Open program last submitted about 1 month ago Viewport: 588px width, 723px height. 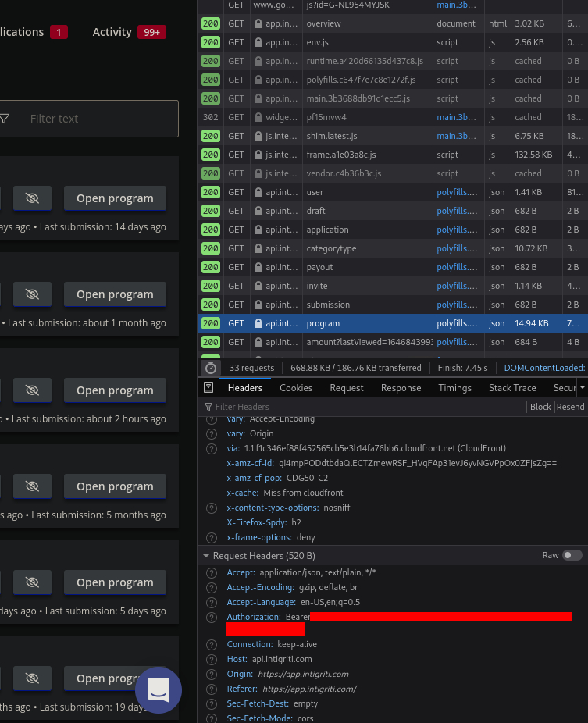point(115,294)
